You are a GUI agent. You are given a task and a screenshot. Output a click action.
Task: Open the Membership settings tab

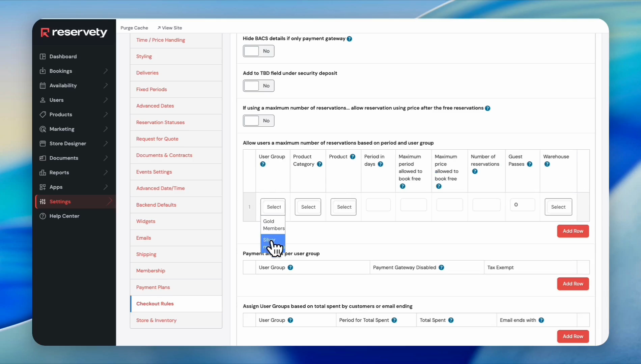pyautogui.click(x=150, y=271)
